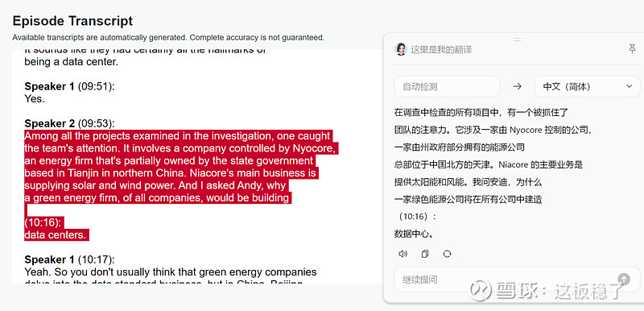The width and height of the screenshot is (644, 311).
Task: Click the 这里是我的翻译 popup title
Action: click(441, 50)
